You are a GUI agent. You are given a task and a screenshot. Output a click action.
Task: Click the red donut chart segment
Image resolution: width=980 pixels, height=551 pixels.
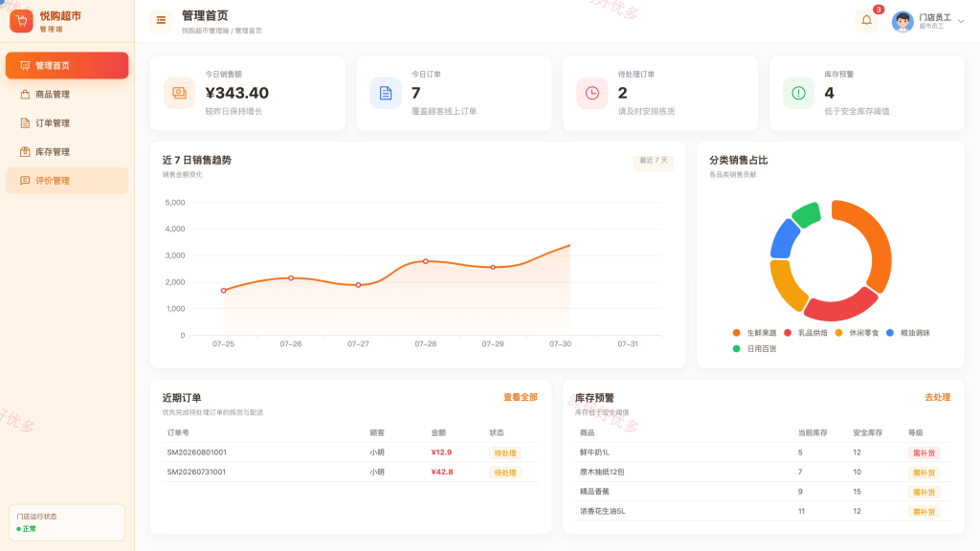pos(840,306)
